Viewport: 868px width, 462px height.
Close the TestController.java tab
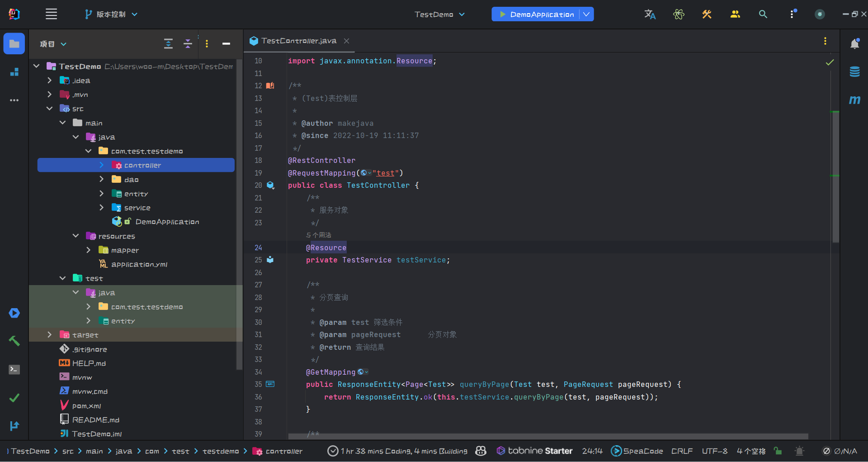point(346,41)
